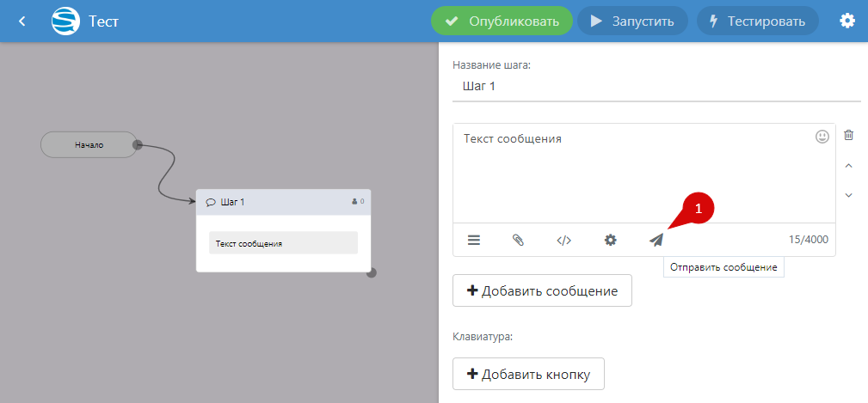Click Добавить сообщение button
The image size is (868, 403).
pyautogui.click(x=542, y=290)
